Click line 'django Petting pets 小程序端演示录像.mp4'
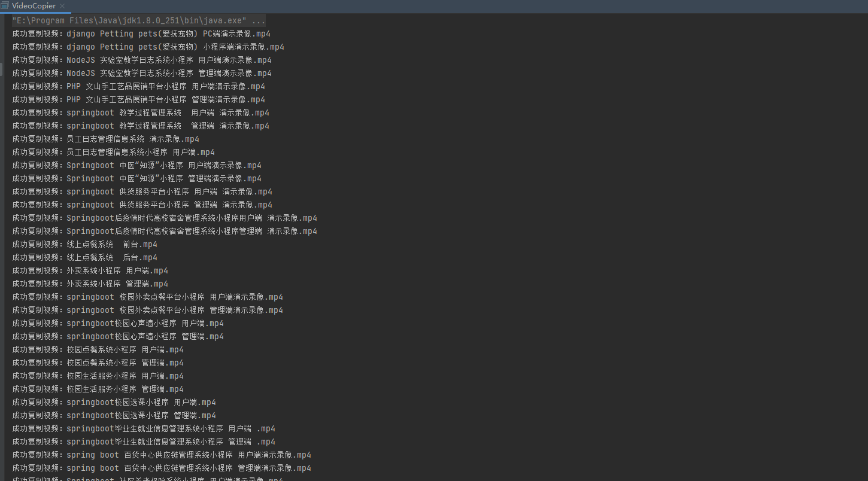Image resolution: width=868 pixels, height=481 pixels. (148, 47)
